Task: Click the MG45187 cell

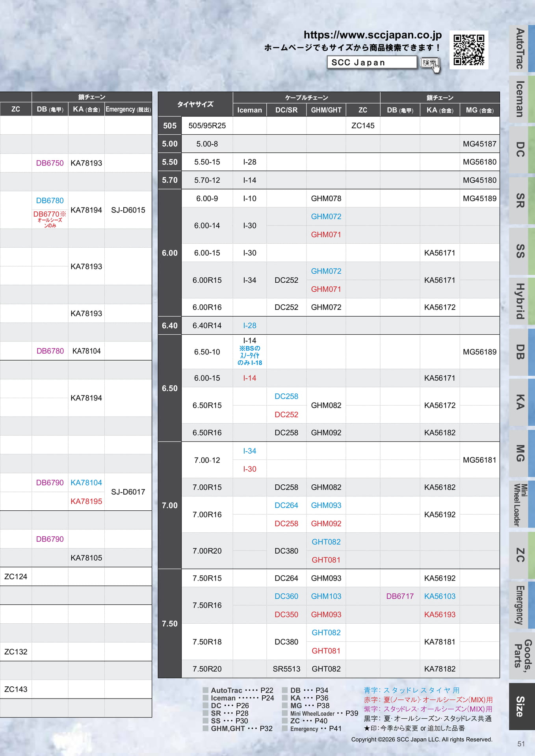Action: (x=479, y=144)
